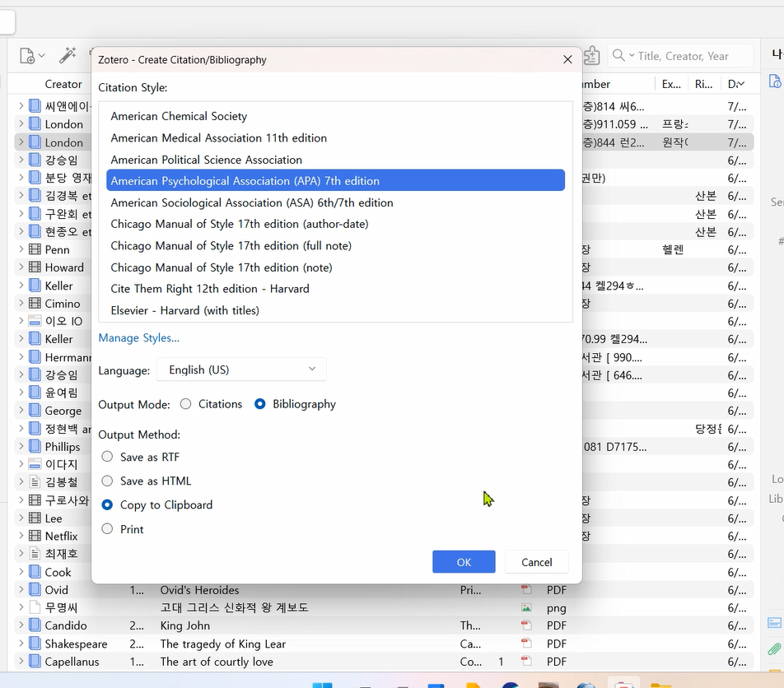The width and height of the screenshot is (784, 688).
Task: Click the item info icon in right sidebar
Action: pyautogui.click(x=774, y=81)
